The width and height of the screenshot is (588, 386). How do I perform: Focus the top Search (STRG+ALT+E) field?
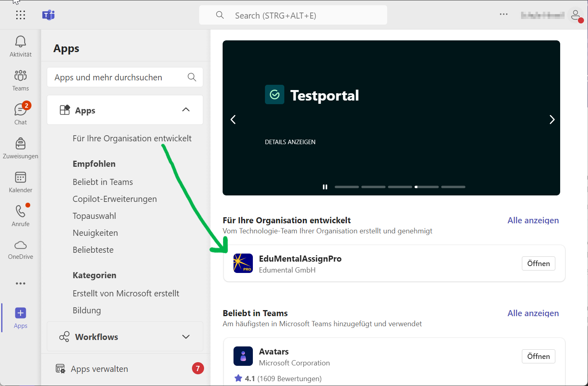[293, 15]
